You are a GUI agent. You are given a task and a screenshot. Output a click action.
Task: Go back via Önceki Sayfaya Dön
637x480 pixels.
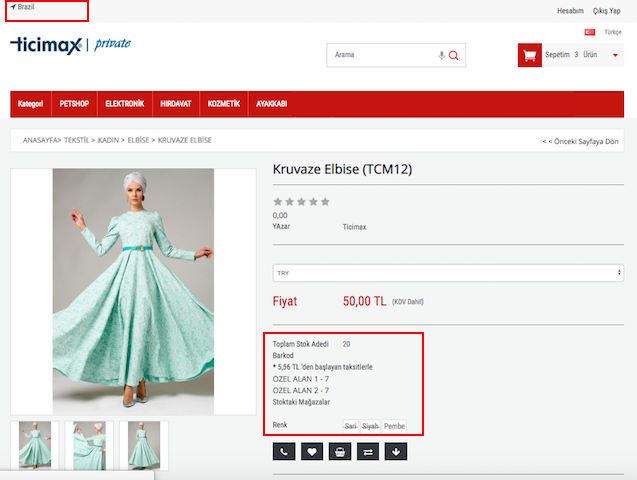click(581, 142)
